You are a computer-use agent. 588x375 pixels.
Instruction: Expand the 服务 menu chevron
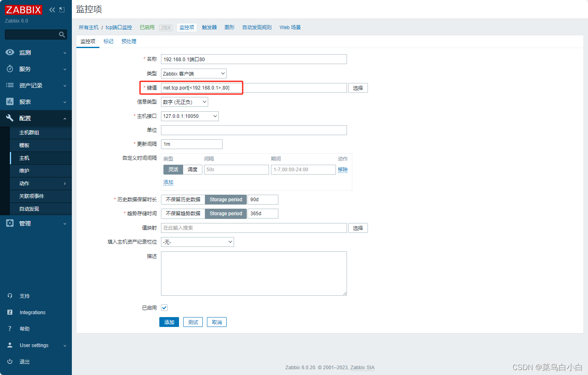click(65, 69)
